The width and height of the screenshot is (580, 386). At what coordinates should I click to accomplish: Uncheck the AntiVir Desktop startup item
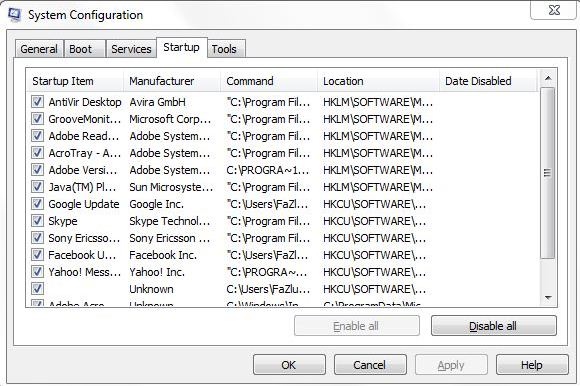click(37, 102)
